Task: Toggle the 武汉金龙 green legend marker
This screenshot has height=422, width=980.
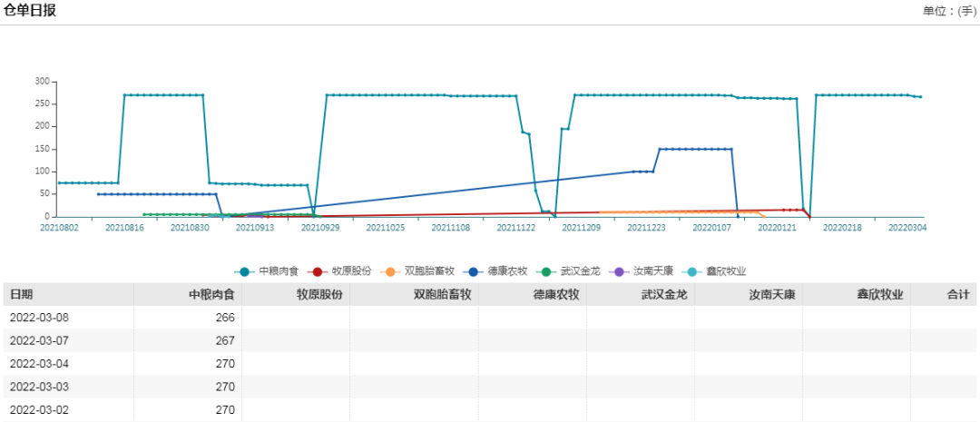Action: click(547, 271)
